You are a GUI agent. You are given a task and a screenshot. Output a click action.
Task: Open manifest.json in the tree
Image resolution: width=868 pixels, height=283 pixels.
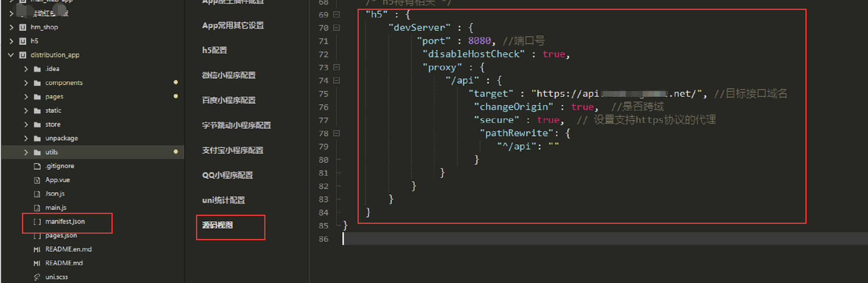click(x=65, y=222)
